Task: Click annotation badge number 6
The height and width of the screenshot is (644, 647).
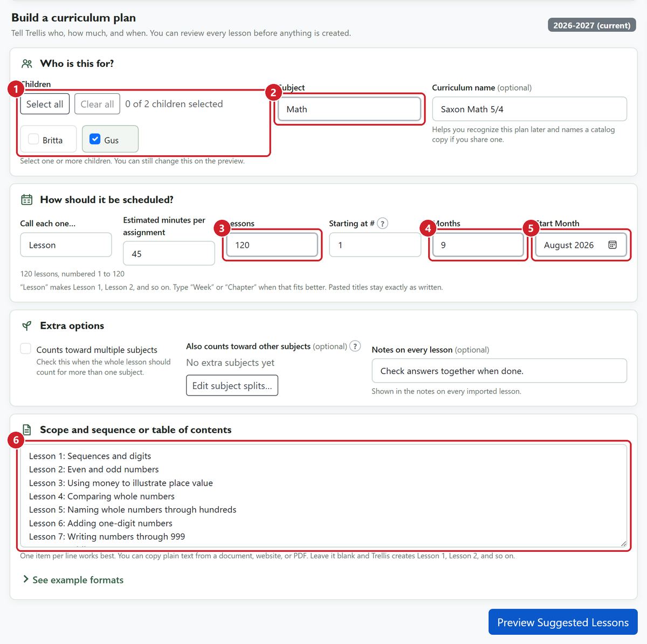Action: tap(16, 440)
